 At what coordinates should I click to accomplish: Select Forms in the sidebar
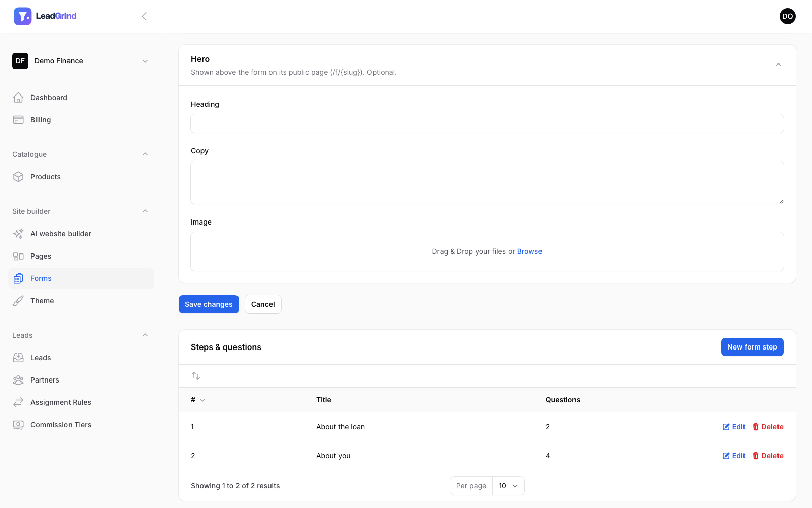point(81,278)
